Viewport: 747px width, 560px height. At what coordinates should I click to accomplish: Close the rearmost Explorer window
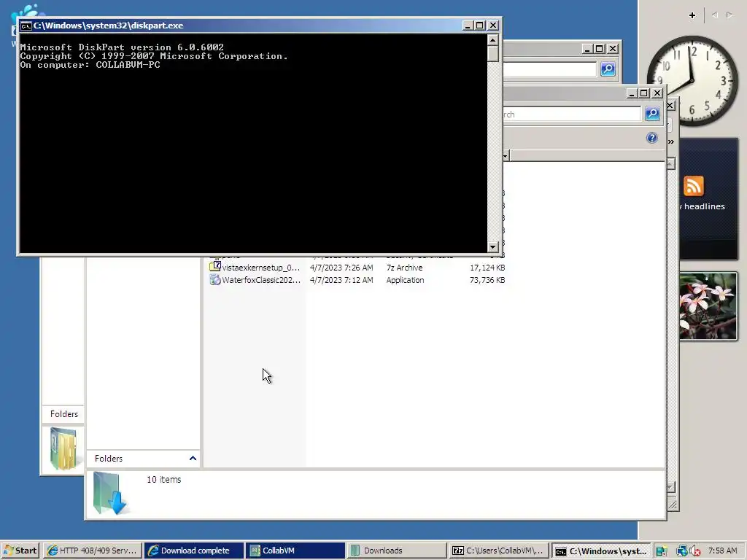[x=613, y=49]
